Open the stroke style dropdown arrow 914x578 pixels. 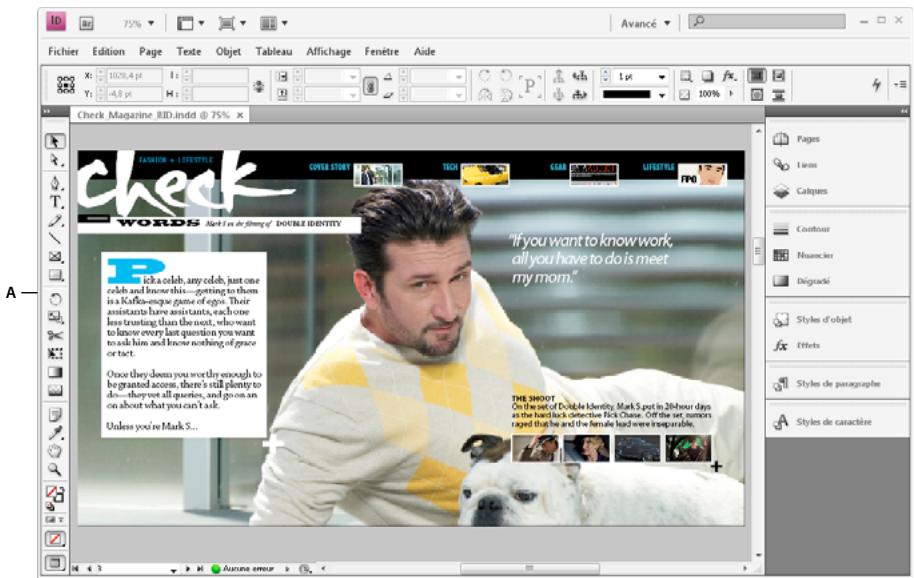[x=662, y=95]
